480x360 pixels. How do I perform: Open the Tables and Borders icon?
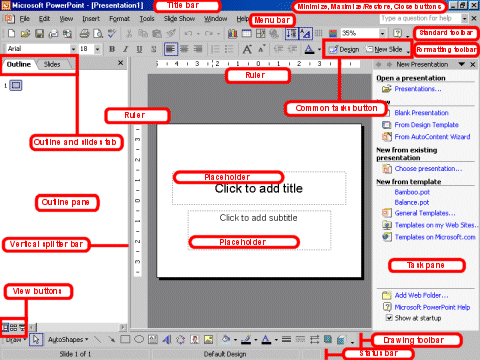260,33
